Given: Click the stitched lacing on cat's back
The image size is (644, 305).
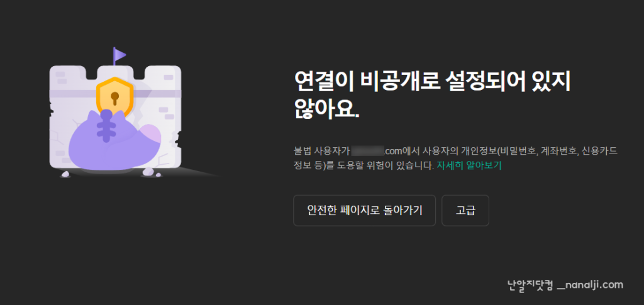Looking at the screenshot, I should [106, 126].
